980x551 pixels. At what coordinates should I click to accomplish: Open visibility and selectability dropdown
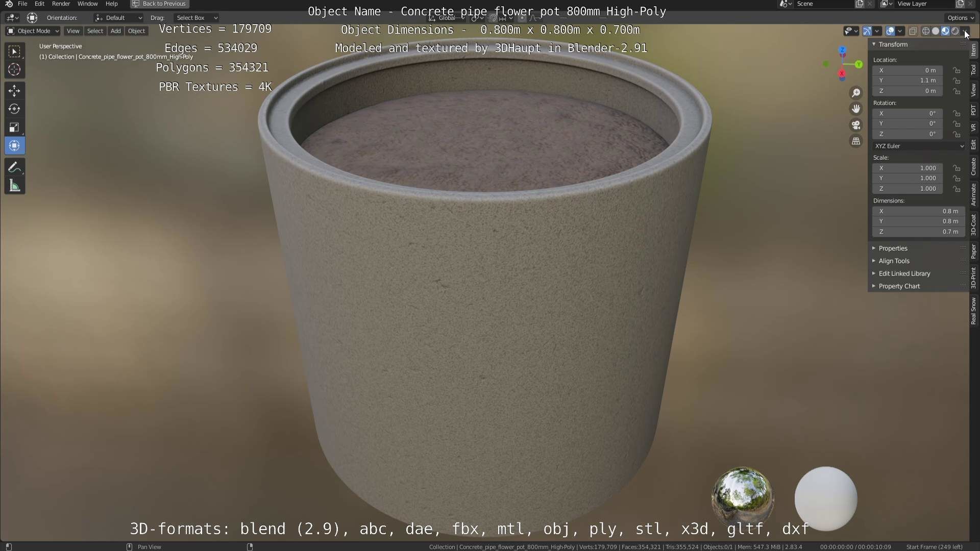pyautogui.click(x=851, y=31)
